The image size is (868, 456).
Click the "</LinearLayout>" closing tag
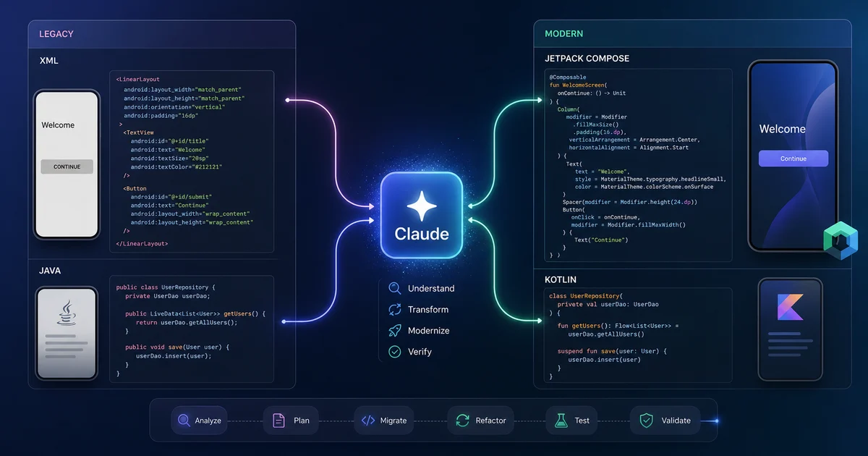(142, 244)
